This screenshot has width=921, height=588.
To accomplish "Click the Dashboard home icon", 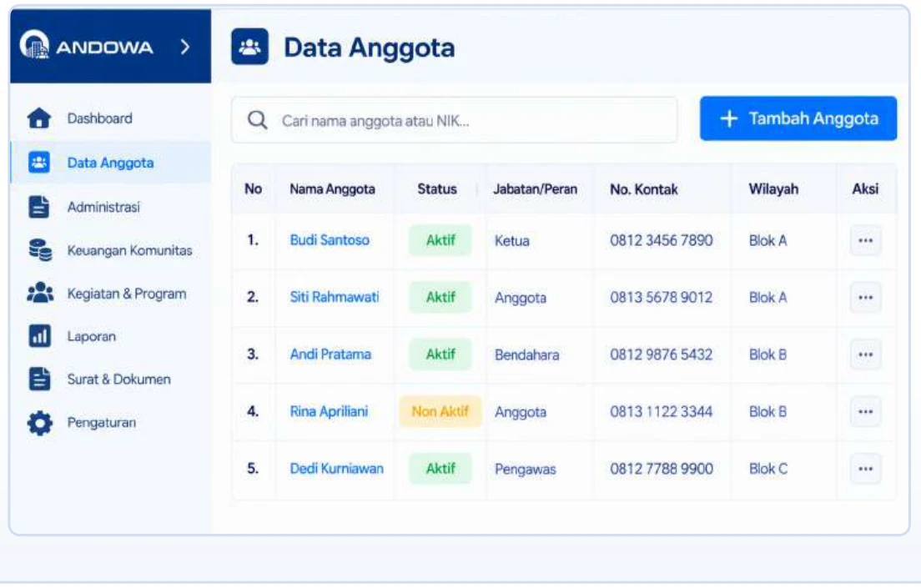I will [x=39, y=118].
